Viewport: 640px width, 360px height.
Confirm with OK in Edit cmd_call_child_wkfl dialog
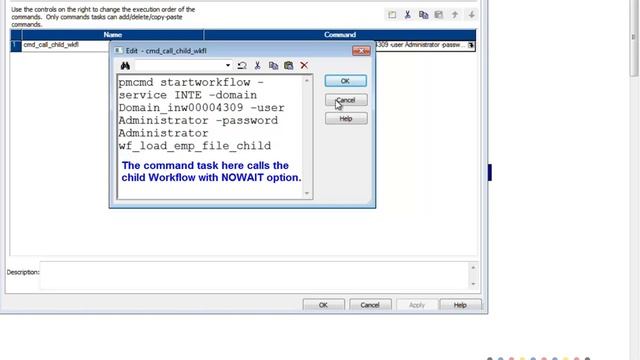coord(345,81)
